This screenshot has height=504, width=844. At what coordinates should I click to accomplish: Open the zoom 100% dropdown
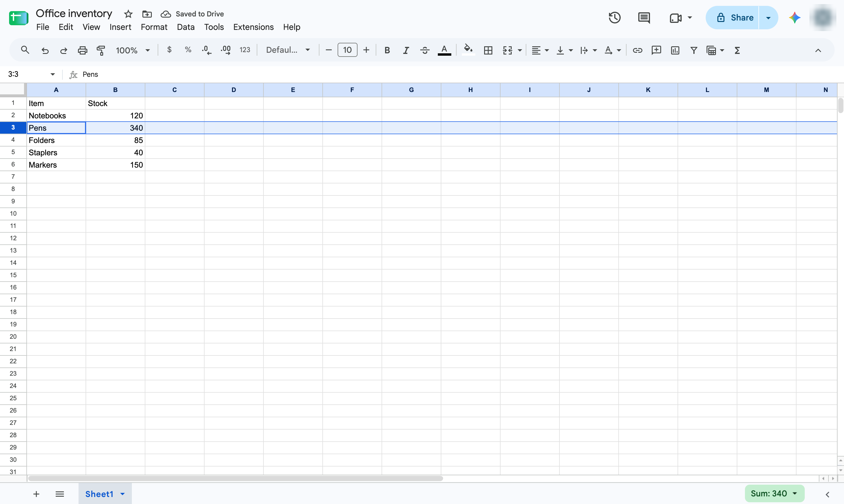pyautogui.click(x=133, y=50)
